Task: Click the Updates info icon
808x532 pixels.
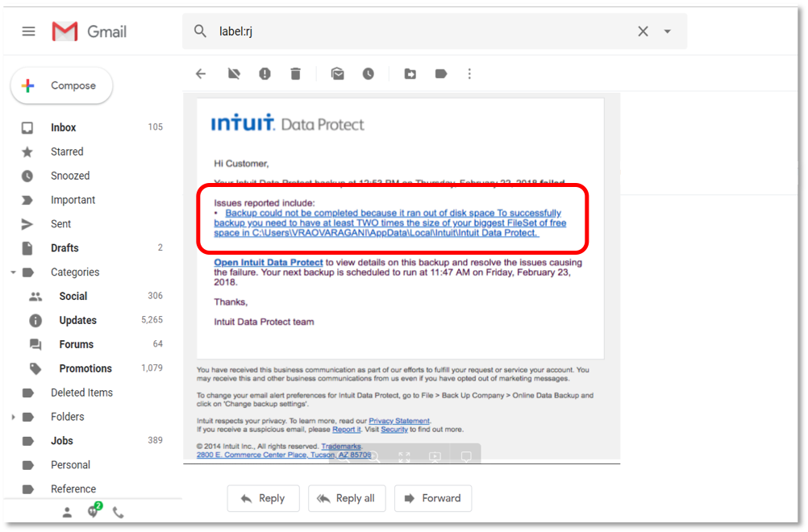Action: coord(35,321)
